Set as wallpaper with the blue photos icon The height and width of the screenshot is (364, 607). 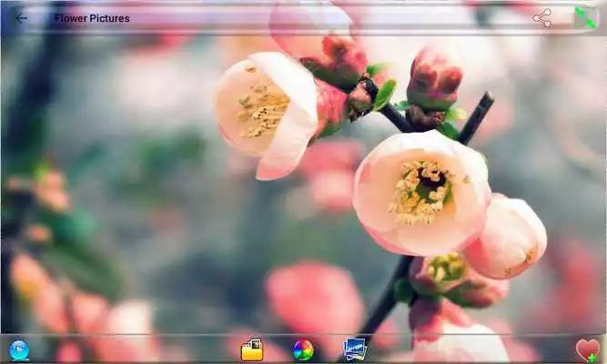(354, 349)
